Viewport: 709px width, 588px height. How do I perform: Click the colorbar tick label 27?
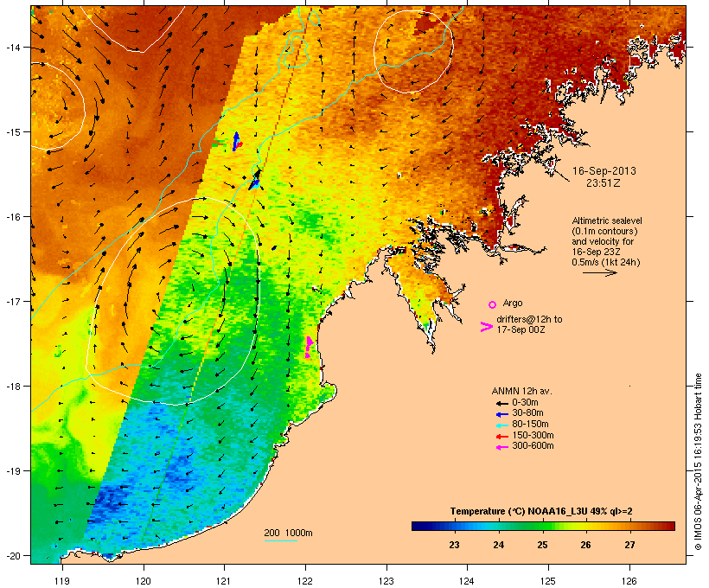pyautogui.click(x=629, y=545)
